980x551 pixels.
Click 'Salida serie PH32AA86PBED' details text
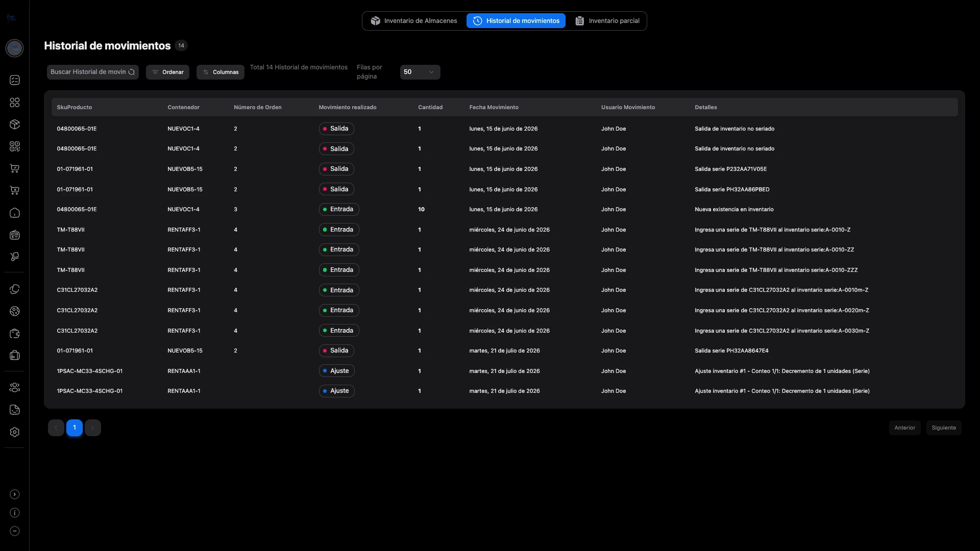coord(732,189)
